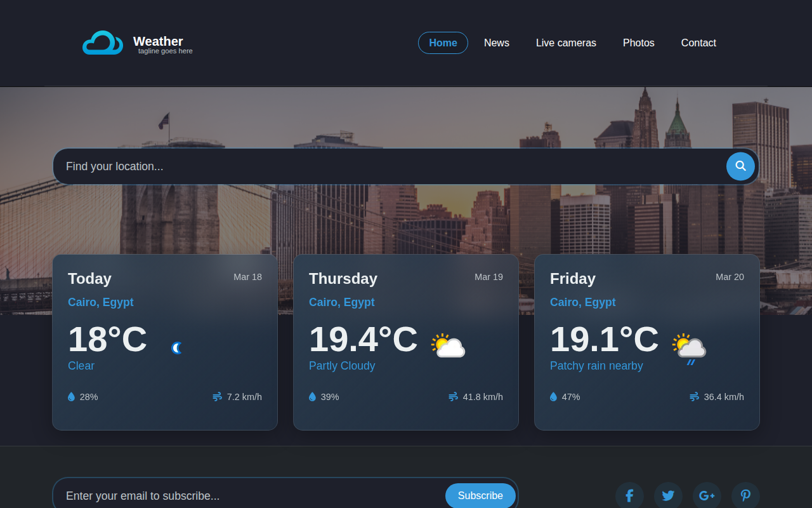The image size is (812, 508).
Task: Select the News menu item
Action: [x=496, y=43]
